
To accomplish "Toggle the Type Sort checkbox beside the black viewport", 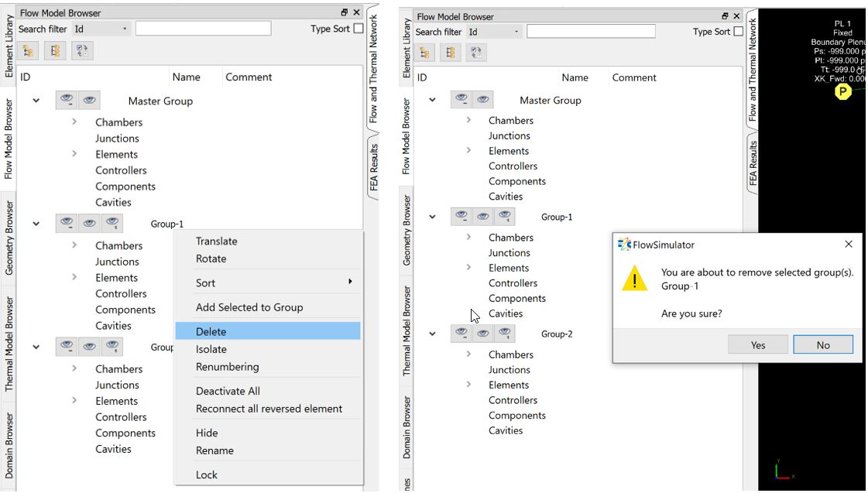I will click(738, 32).
